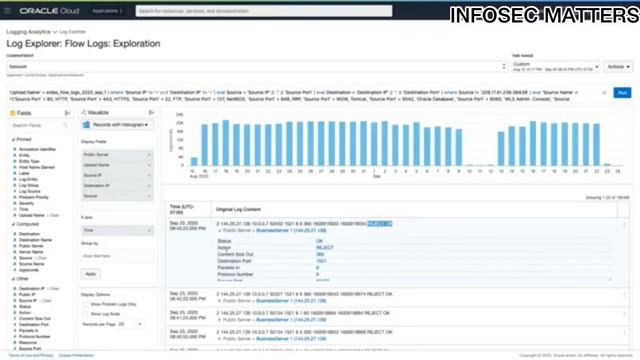
Task: Click the Oracle Cloud logo
Action: [x=49, y=11]
